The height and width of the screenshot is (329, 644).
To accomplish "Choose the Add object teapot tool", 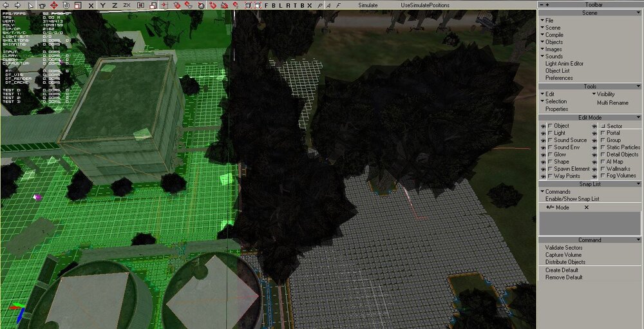I will pos(42,5).
